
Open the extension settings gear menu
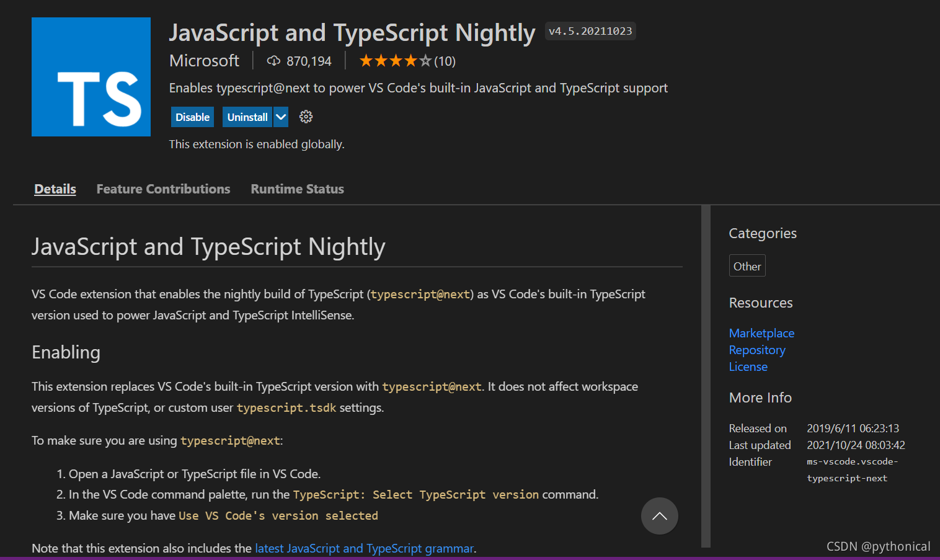(306, 117)
